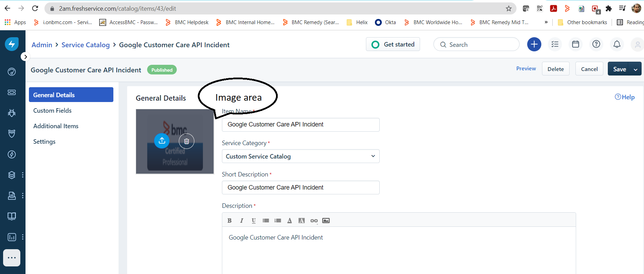
Task: Expand the Reports submenu dots in the sidebar
Action: click(23, 237)
